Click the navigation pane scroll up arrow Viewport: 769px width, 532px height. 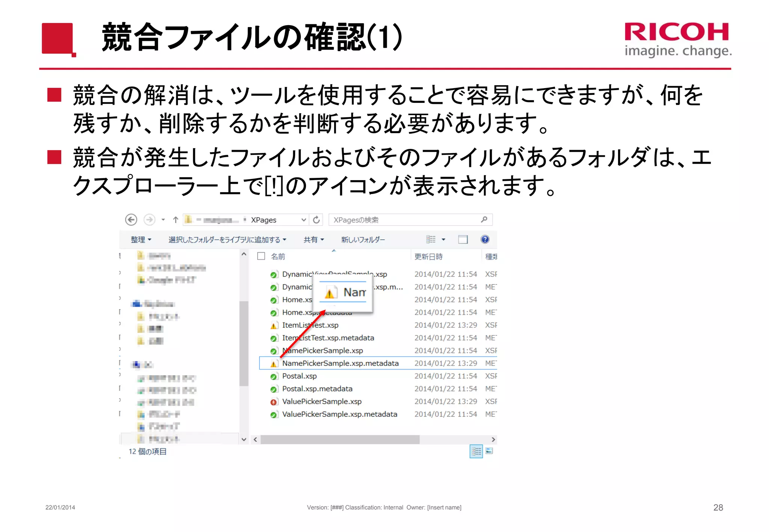244,254
